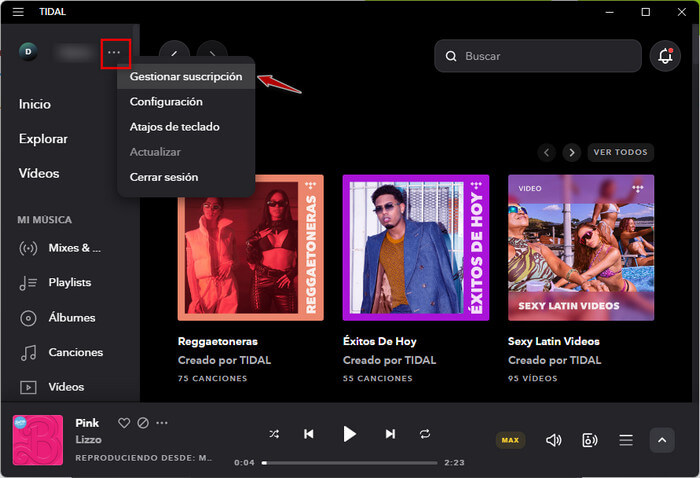Click '55 CANCIONES' under Éxitos De Hoy

tap(378, 379)
